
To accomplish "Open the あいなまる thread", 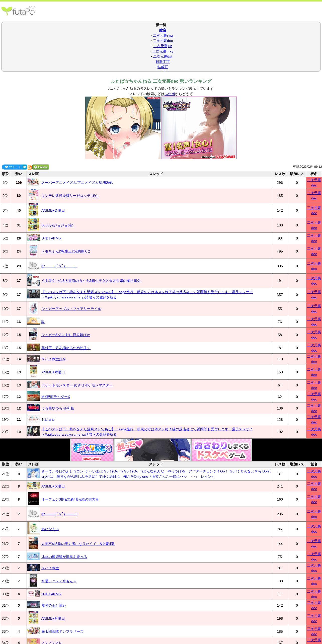I will pos(50,529).
